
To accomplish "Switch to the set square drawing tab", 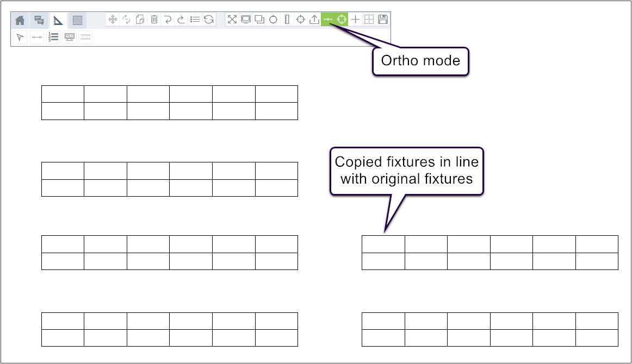I will (58, 21).
